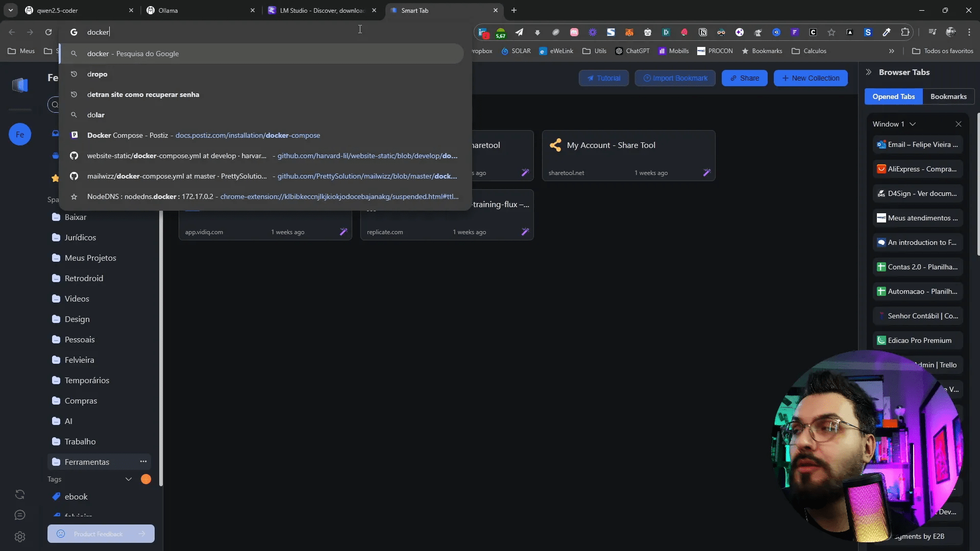Open the Edicao Pro Premium tab entry
Image resolution: width=980 pixels, height=551 pixels.
click(918, 340)
